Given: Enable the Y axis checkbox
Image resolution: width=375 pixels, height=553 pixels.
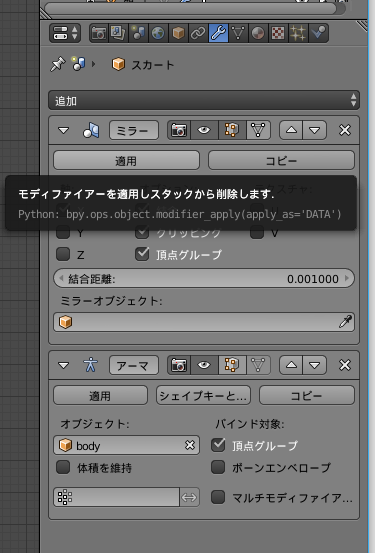Looking at the screenshot, I should point(63,232).
